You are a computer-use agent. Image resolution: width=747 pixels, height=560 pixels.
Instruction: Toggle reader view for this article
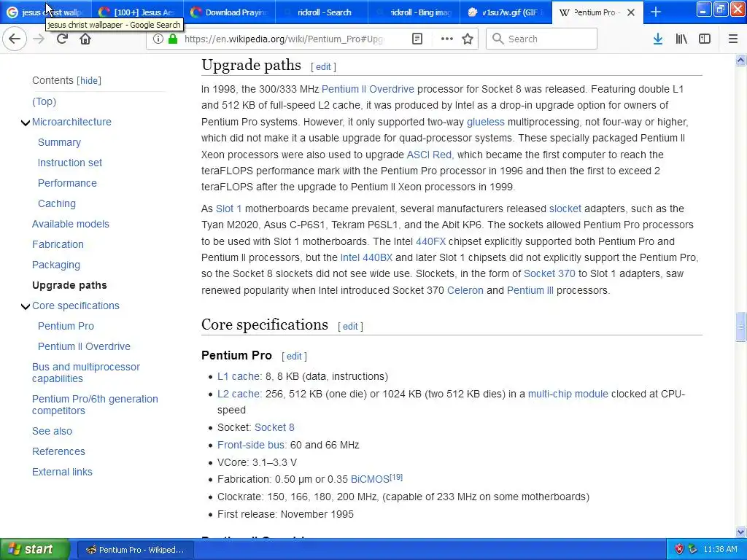pyautogui.click(x=417, y=39)
